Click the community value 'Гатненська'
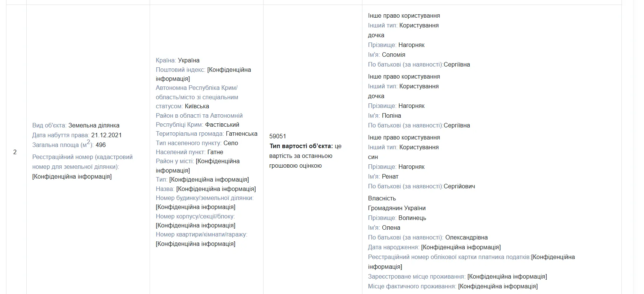Screen dimensions: 644x294 pyautogui.click(x=242, y=133)
